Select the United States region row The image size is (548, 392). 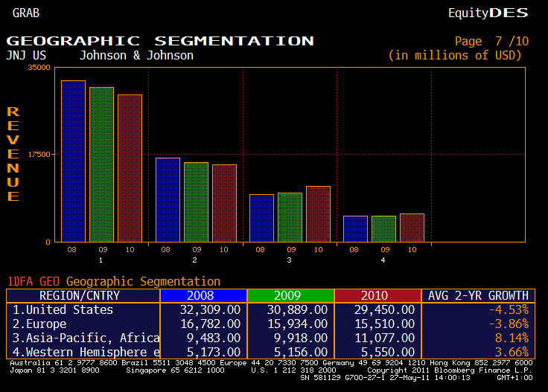coord(63,309)
